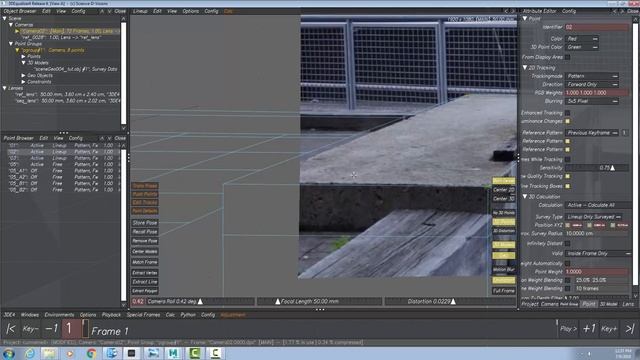Collapse the 3D Calculation section
Image resolution: width=640 pixels, height=360 pixels.
tap(525, 197)
